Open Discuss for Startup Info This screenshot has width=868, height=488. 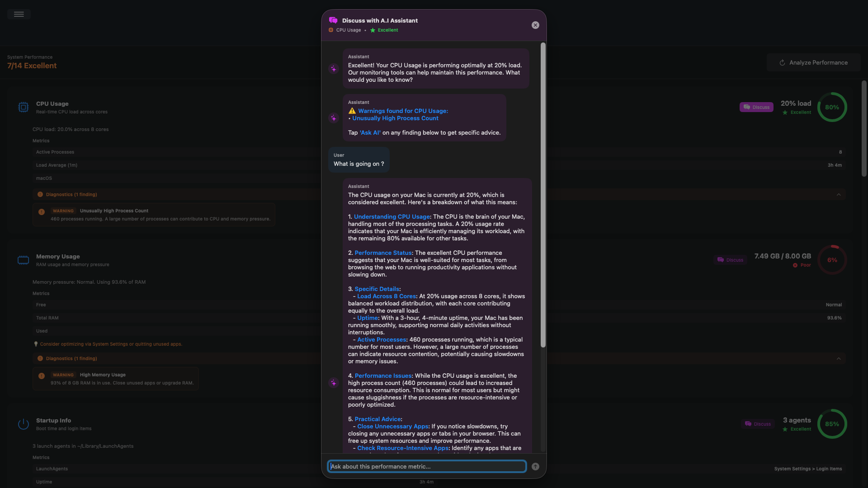[x=759, y=424]
